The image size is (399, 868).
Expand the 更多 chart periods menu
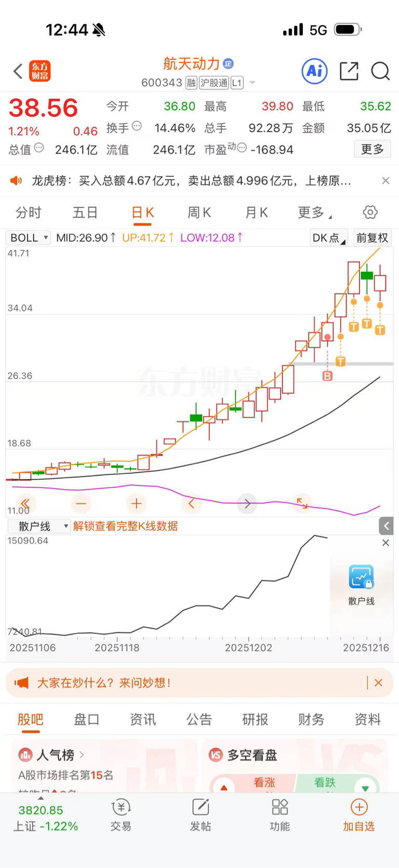pyautogui.click(x=315, y=212)
